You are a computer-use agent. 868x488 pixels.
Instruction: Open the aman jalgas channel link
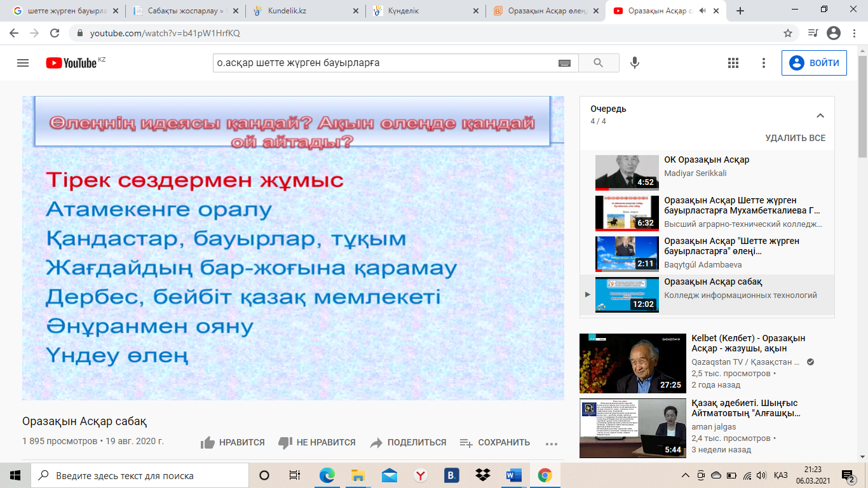coord(714,427)
